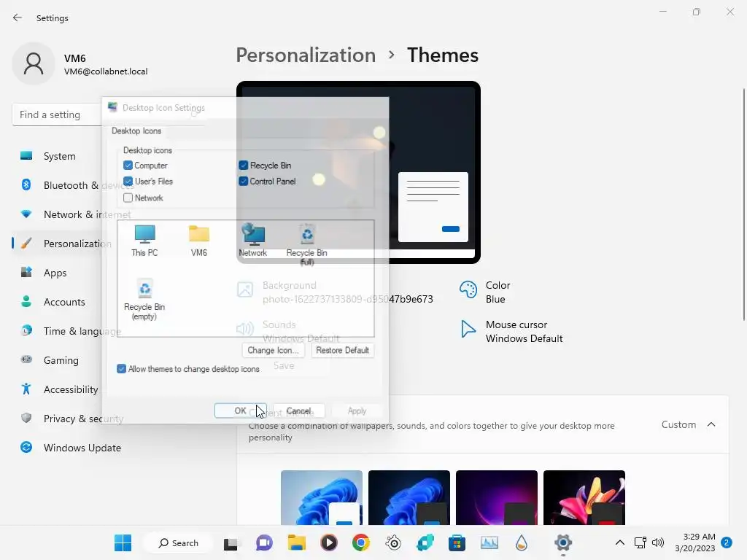747x560 pixels.
Task: Open Windows Start menu
Action: [x=123, y=542]
